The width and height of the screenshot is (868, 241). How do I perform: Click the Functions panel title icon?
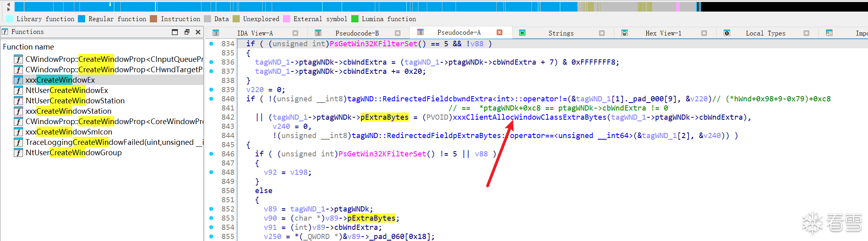[5, 32]
